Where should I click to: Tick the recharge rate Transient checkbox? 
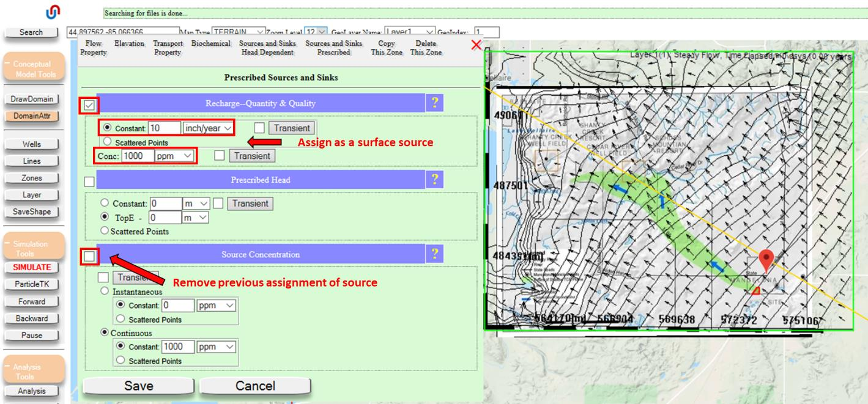(260, 128)
